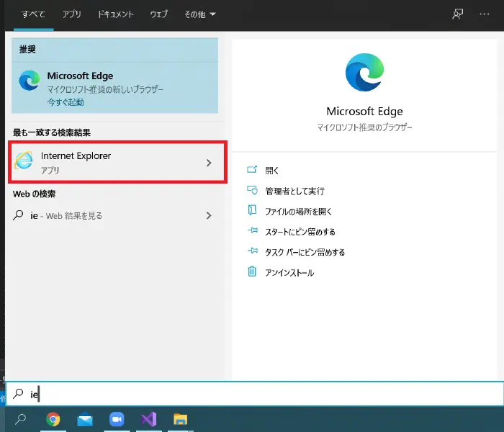
Task: Select 管理者として実行 option
Action: click(x=294, y=191)
